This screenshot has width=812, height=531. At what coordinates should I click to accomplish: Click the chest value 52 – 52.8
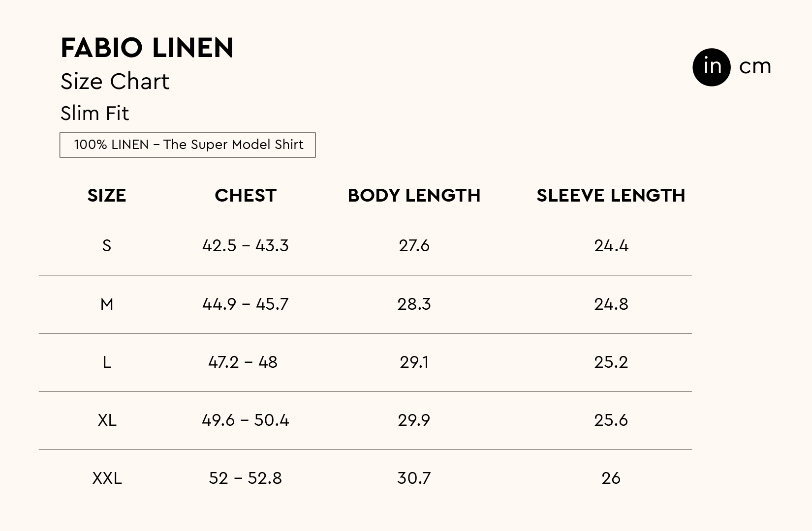click(x=245, y=478)
